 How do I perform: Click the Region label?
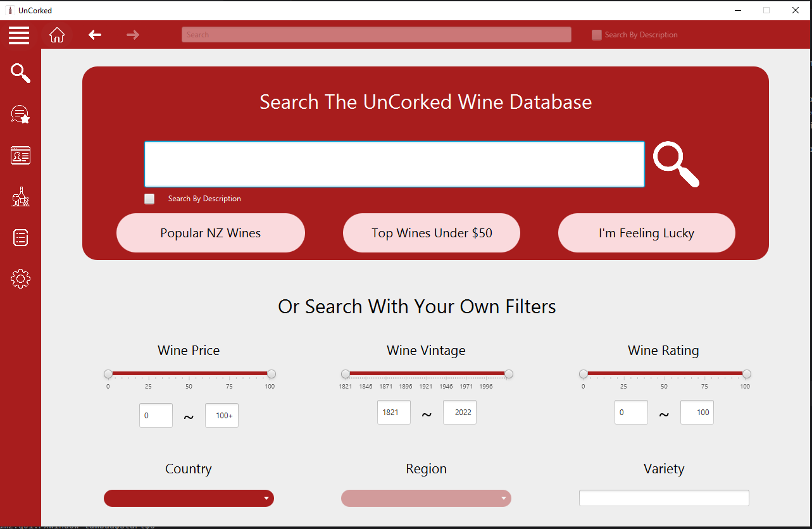point(426,469)
